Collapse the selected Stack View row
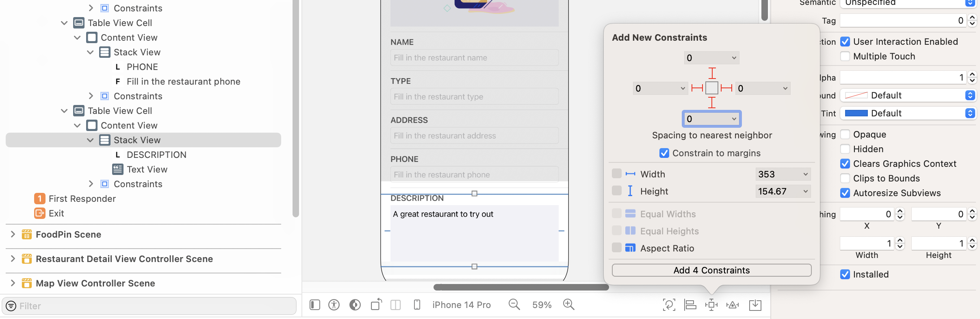 click(x=90, y=140)
